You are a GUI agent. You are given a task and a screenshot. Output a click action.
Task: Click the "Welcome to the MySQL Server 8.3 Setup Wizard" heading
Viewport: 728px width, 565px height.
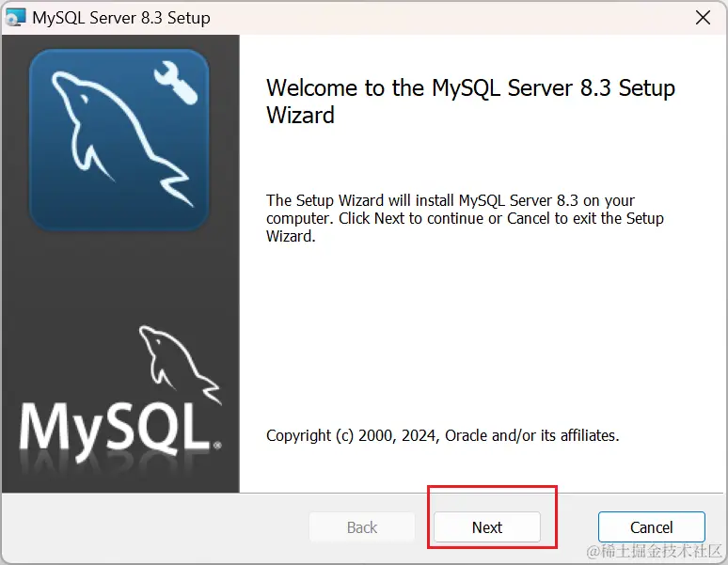click(x=470, y=102)
